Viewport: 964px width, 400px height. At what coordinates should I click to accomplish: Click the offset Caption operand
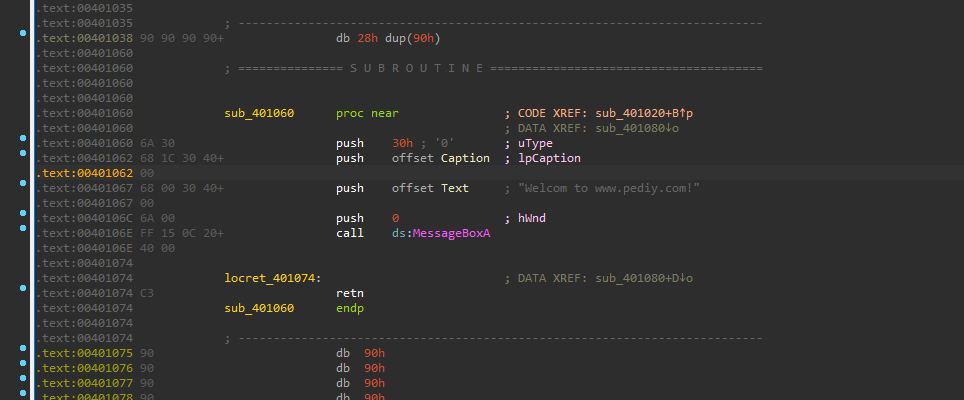pyautogui.click(x=441, y=158)
